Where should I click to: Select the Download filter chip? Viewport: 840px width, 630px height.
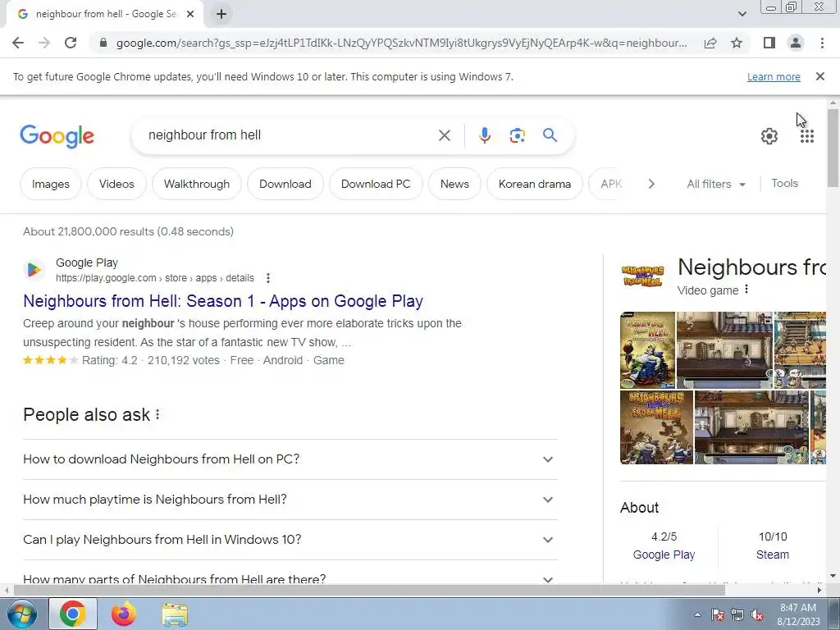point(285,184)
